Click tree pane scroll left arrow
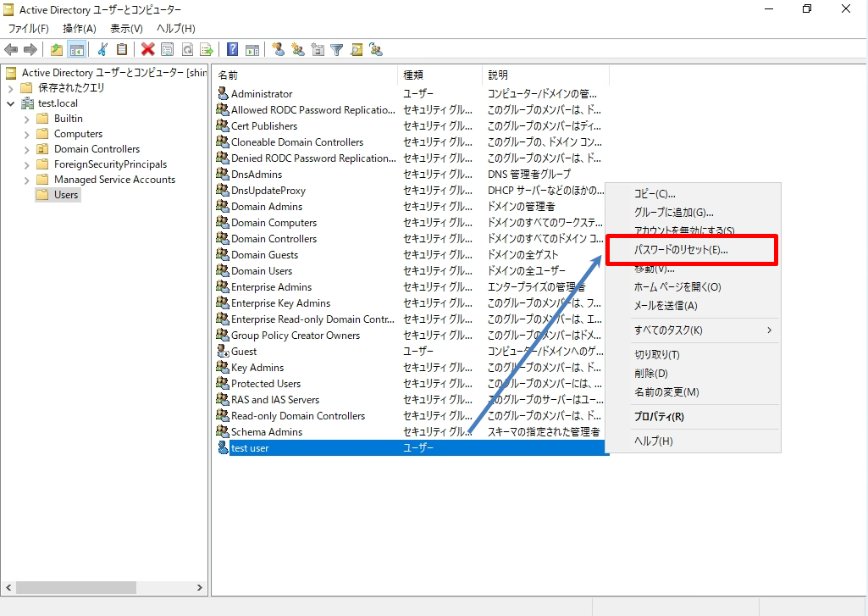Screen dimensions: 868x616 pos(8,587)
